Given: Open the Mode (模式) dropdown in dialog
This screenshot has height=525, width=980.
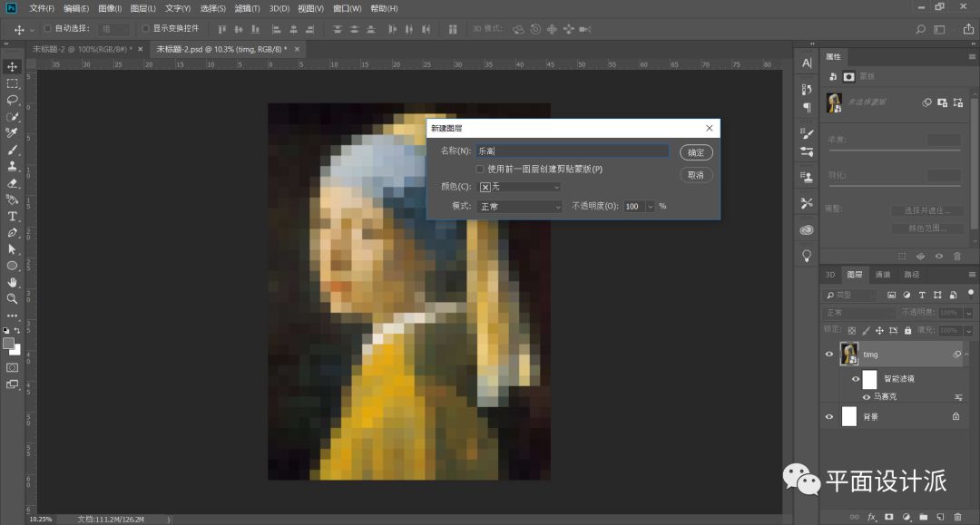Looking at the screenshot, I should coord(520,207).
